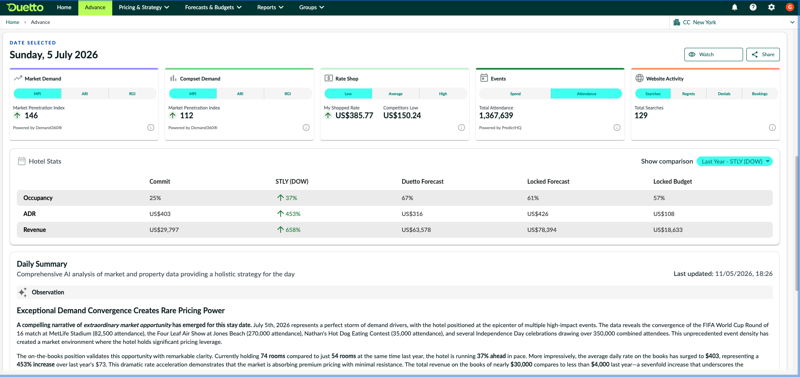Switch Website Activity to Denials

click(724, 94)
